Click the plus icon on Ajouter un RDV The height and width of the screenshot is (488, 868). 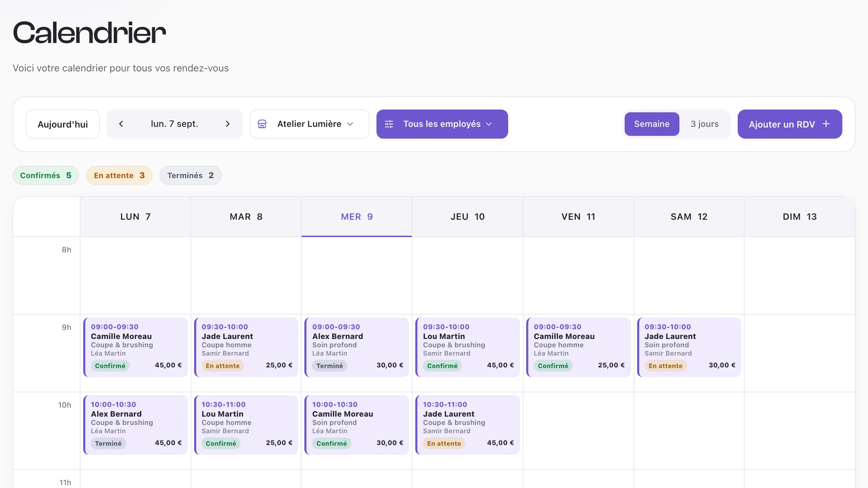pyautogui.click(x=826, y=124)
